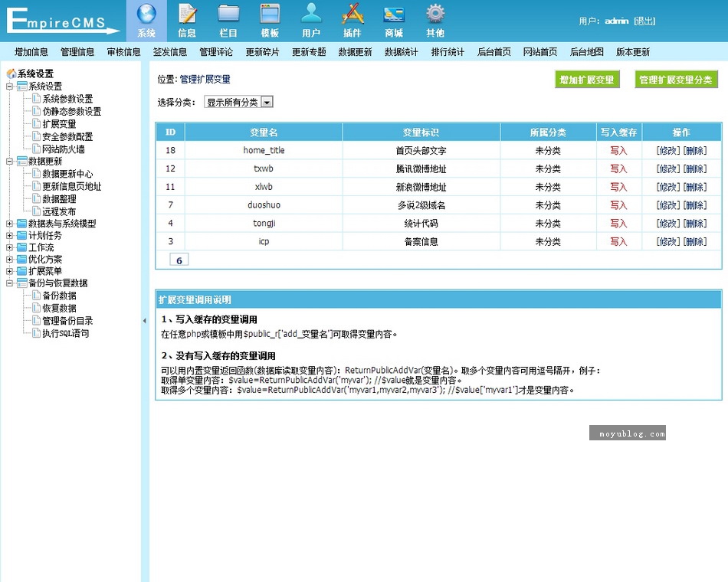Viewport: 728px width, 582px height.
Task: Expand the 扩展菜单 tree node
Action: point(9,271)
